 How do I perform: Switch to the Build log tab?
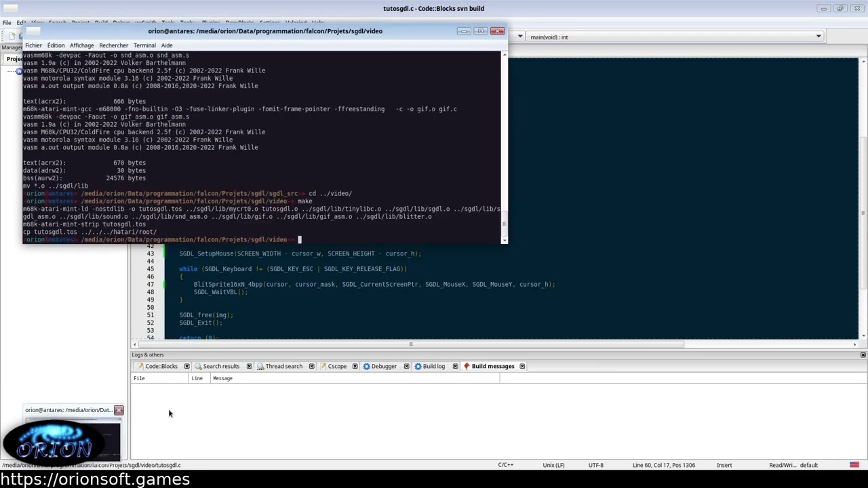click(433, 366)
